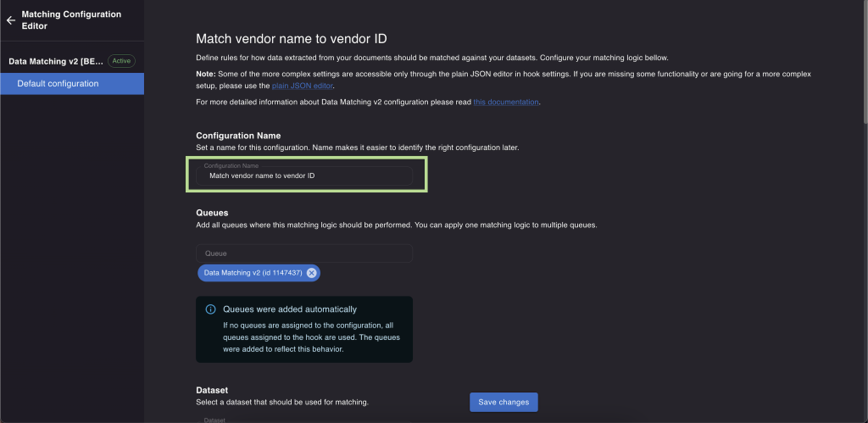
Task: Click the bold Configuration Name section heading
Action: click(238, 136)
